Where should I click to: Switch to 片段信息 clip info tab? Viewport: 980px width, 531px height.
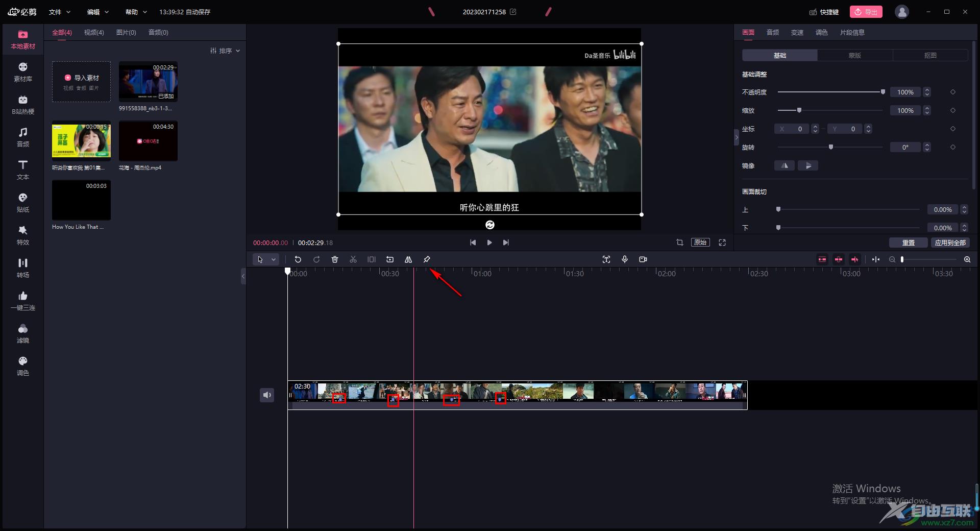(852, 32)
